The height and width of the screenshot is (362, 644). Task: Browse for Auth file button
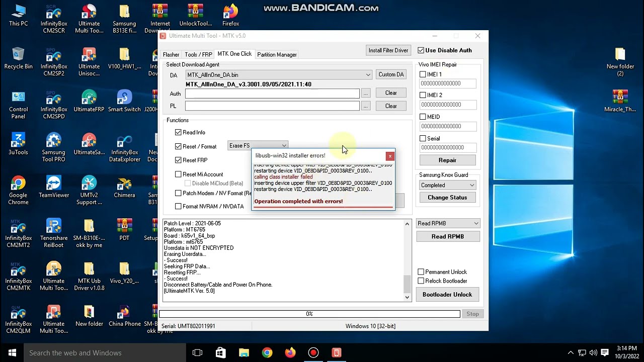click(x=366, y=93)
